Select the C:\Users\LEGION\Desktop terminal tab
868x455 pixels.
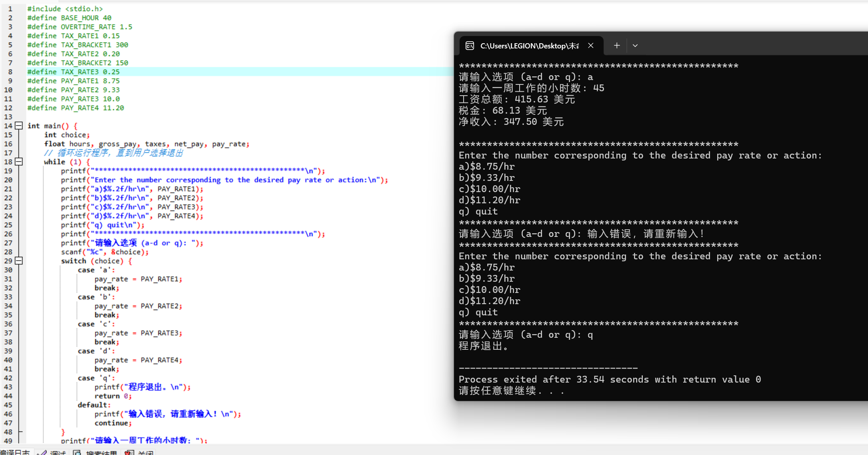[x=529, y=46]
